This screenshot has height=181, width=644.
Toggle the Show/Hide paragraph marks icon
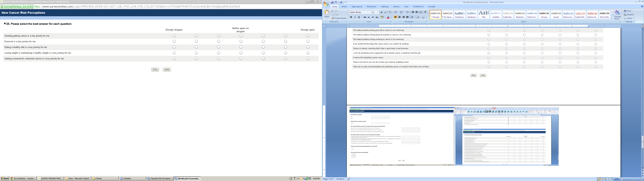click(x=425, y=12)
